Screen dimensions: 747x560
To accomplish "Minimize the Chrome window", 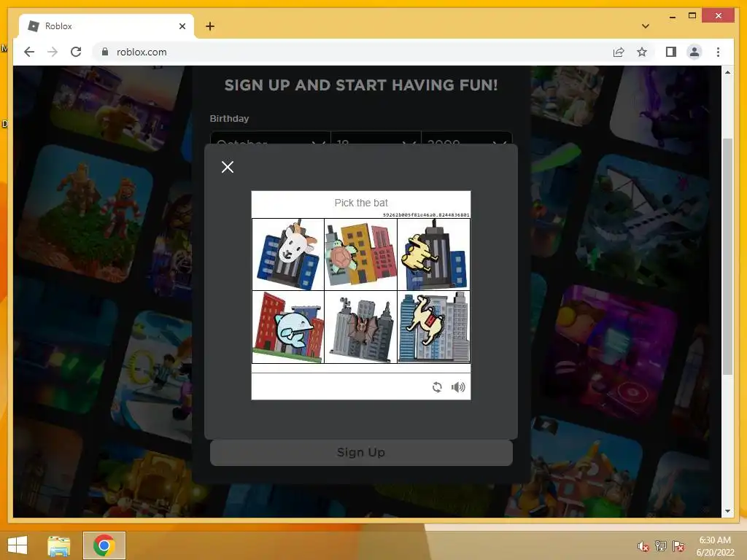I will pyautogui.click(x=672, y=16).
